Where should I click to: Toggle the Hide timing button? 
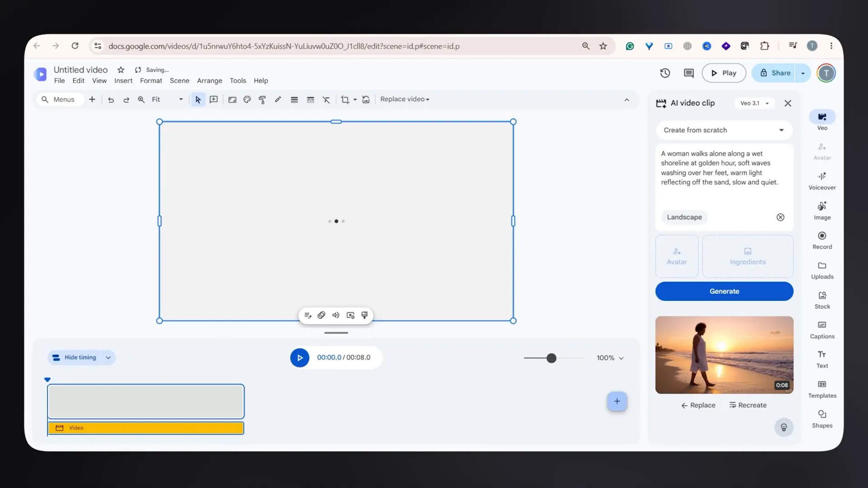click(75, 357)
